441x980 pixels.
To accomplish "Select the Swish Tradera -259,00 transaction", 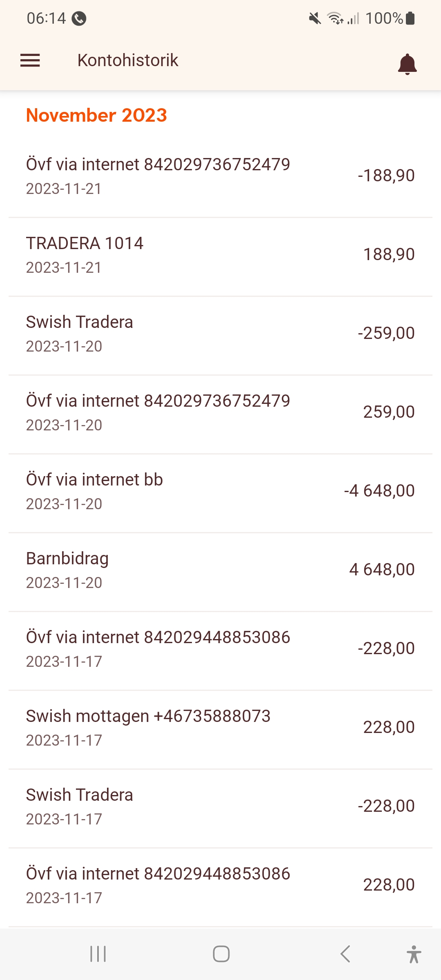I will tap(220, 334).
